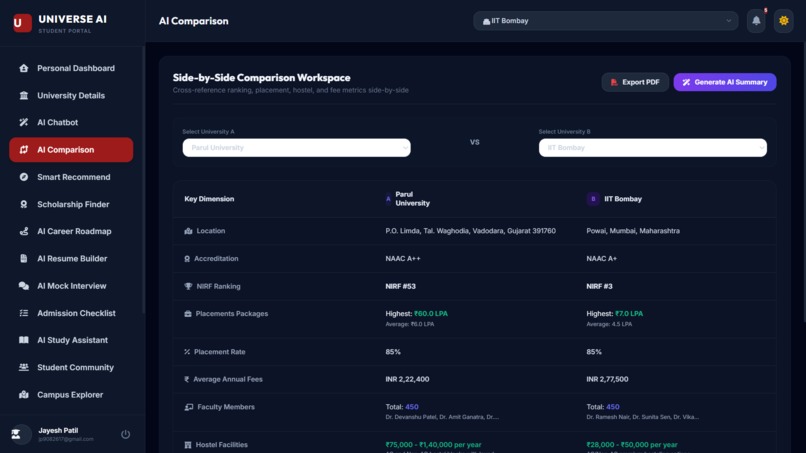Click the sun theme toggle icon
This screenshot has height=453, width=806.
[783, 21]
